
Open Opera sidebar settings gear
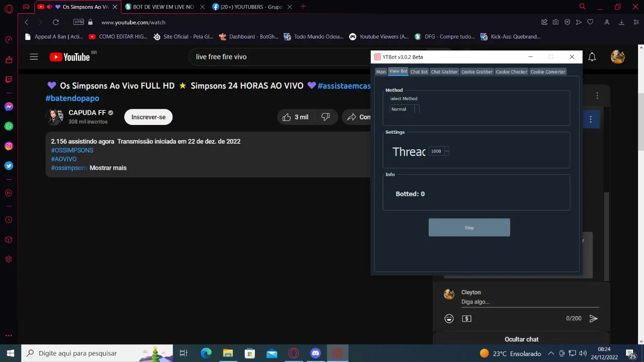click(x=9, y=259)
